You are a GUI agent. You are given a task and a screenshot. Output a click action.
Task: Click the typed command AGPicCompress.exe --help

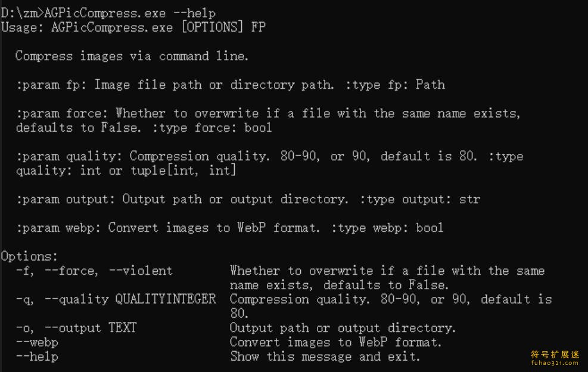pyautogui.click(x=130, y=13)
